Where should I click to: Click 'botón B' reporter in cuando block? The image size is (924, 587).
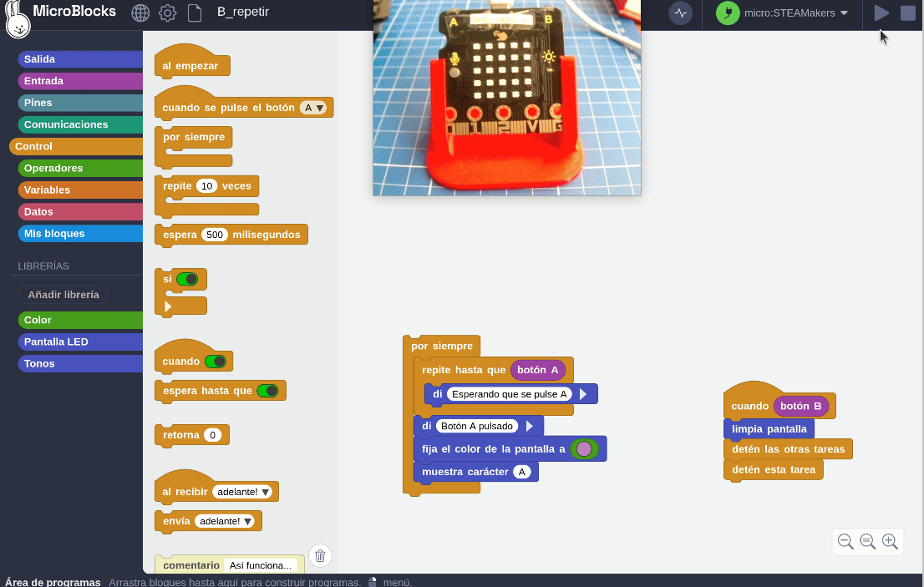click(801, 406)
